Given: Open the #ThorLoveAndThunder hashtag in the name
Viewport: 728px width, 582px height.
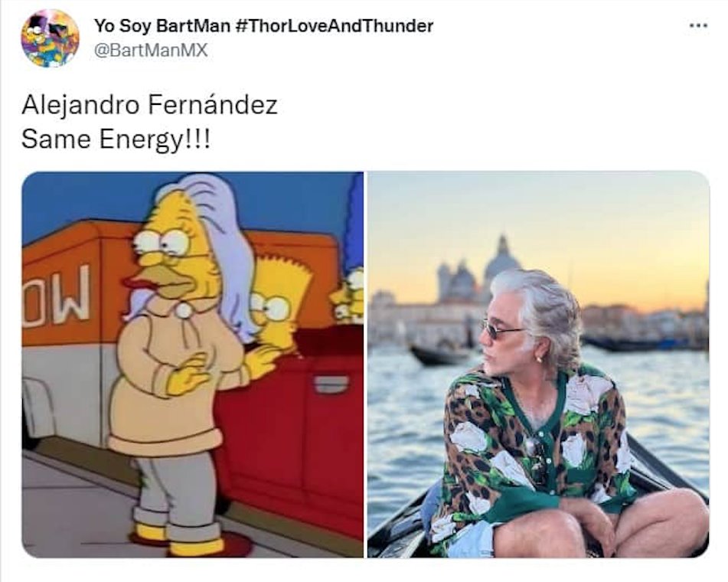Looking at the screenshot, I should click(x=335, y=25).
